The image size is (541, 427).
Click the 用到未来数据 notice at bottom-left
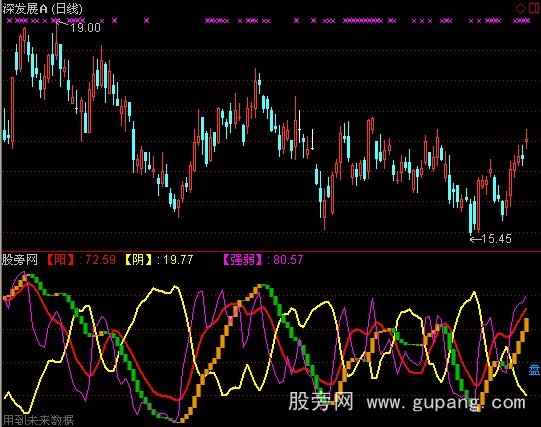(x=38, y=420)
